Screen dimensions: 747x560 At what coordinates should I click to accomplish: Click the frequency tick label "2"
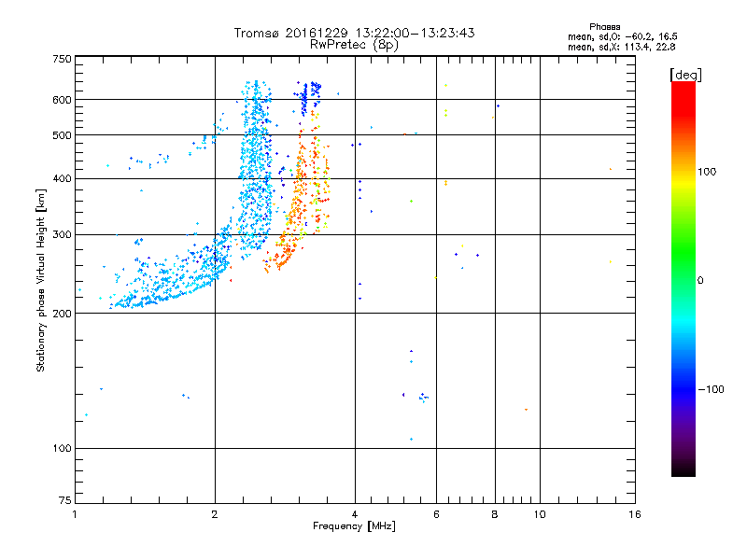(215, 515)
